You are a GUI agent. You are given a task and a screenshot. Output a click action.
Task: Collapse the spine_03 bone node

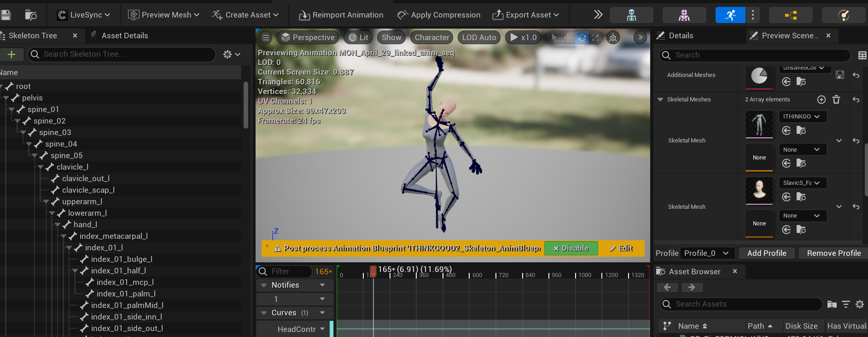pyautogui.click(x=23, y=132)
